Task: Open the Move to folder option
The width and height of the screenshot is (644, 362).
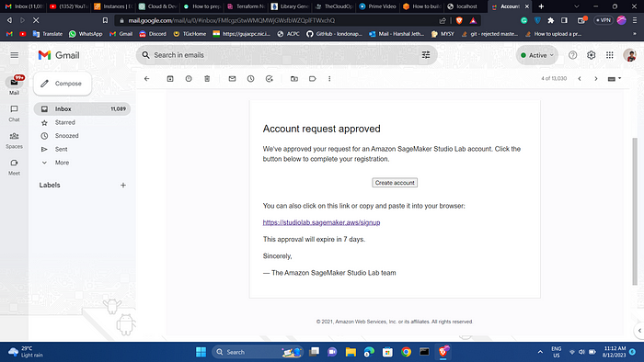Action: pos(294,79)
